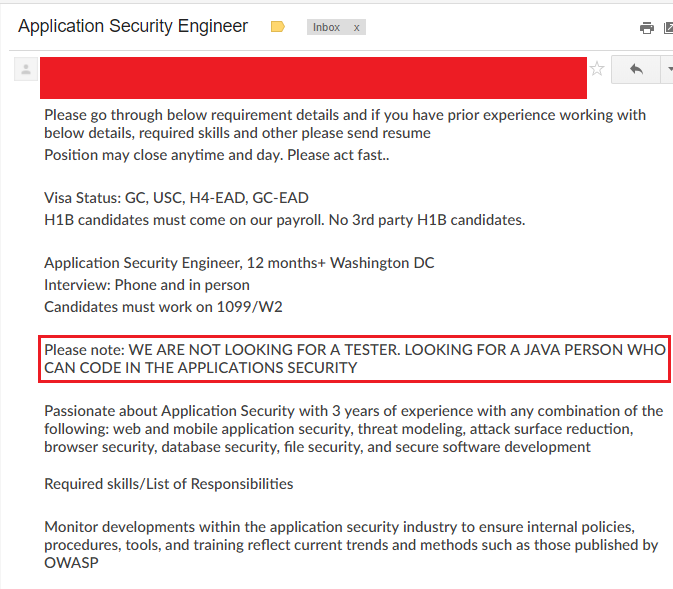Click the print all icon
673x589 pixels.
click(x=647, y=28)
